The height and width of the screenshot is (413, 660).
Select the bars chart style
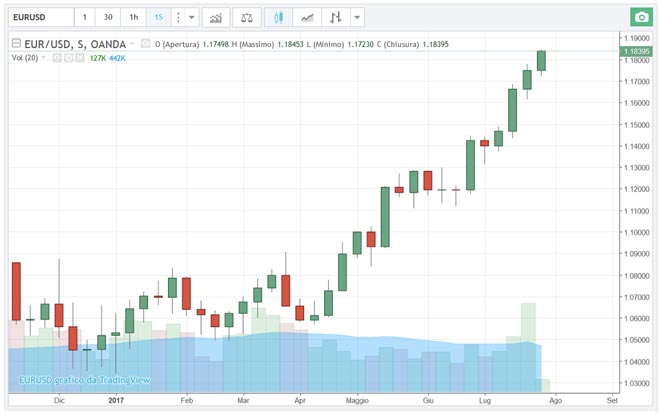point(337,18)
